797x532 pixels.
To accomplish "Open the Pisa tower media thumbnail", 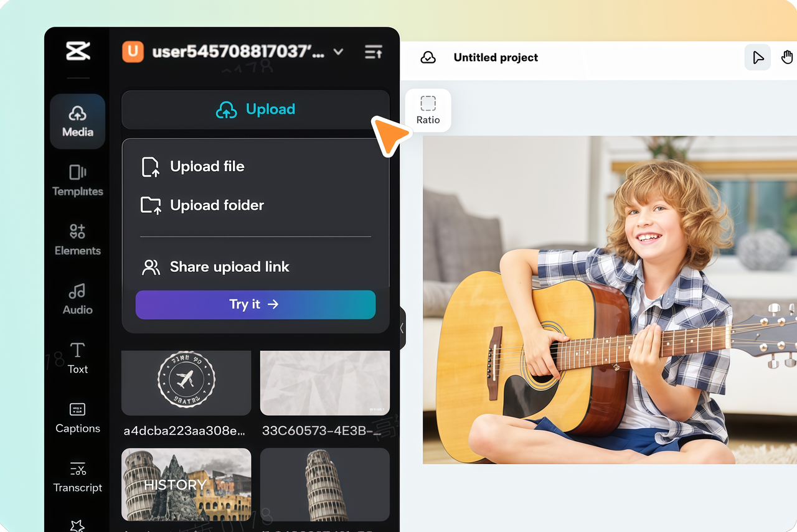I will click(x=324, y=485).
